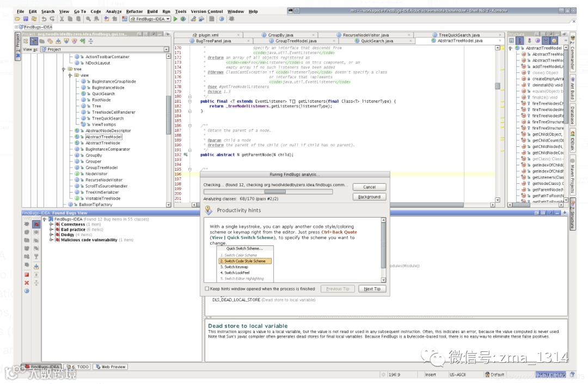Viewport: 588px width, 384px height.
Task: Click the hints text scrollbar down arrow
Action: click(x=383, y=280)
